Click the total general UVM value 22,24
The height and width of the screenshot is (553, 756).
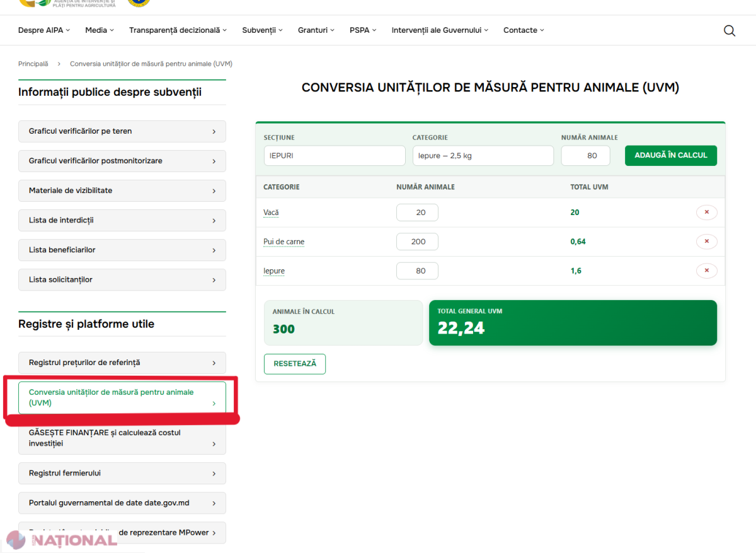tap(461, 328)
